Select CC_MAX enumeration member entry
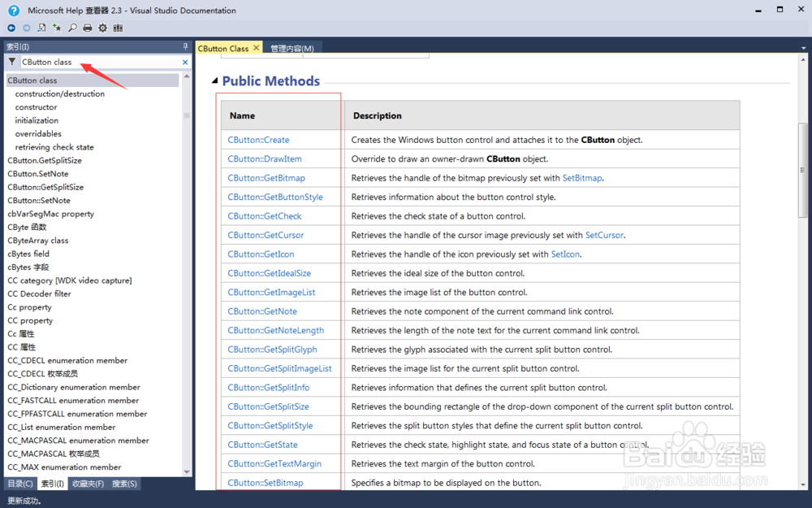 coord(64,467)
